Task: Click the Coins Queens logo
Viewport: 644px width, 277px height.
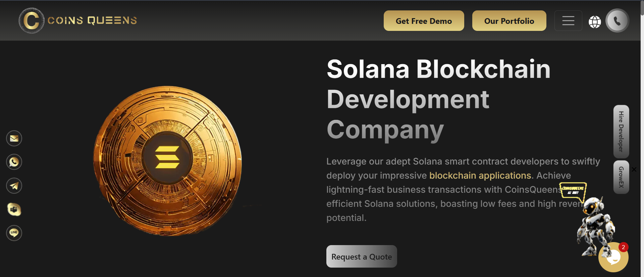Action: tap(77, 20)
